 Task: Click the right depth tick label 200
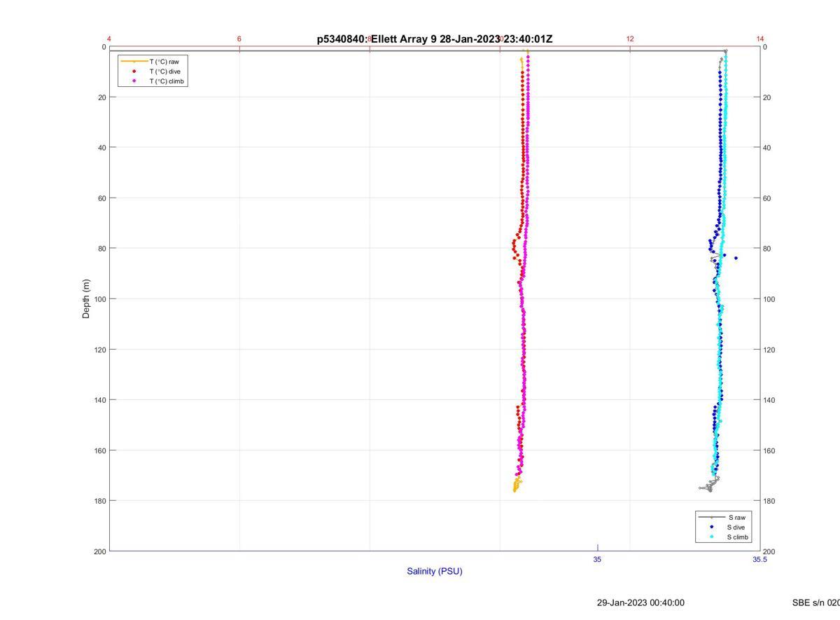[769, 552]
